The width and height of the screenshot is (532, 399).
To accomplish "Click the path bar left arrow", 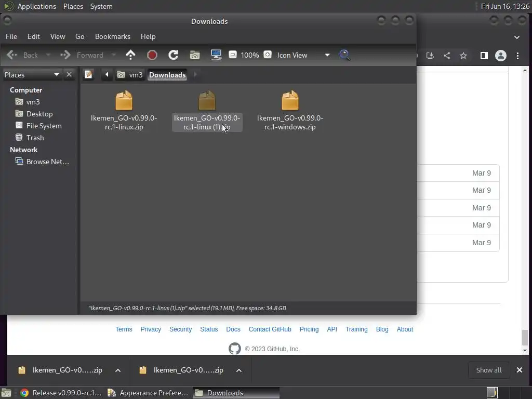I will pos(107,74).
